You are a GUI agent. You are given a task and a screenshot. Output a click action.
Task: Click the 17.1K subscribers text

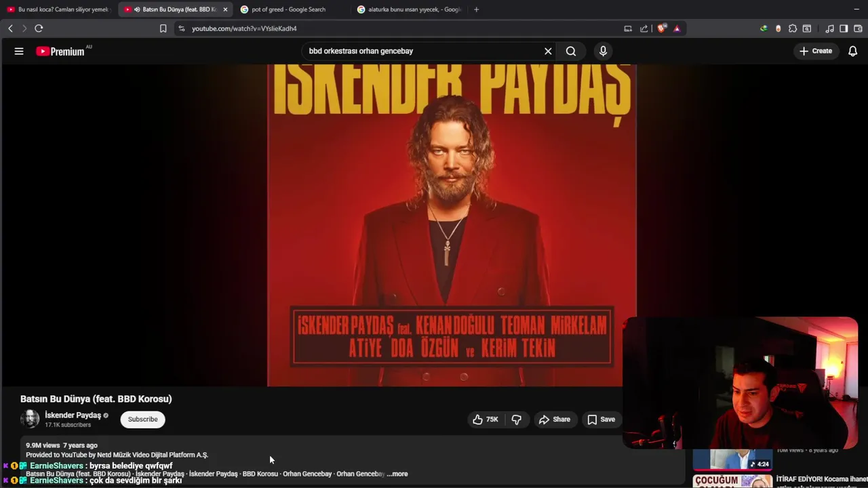coord(68,425)
